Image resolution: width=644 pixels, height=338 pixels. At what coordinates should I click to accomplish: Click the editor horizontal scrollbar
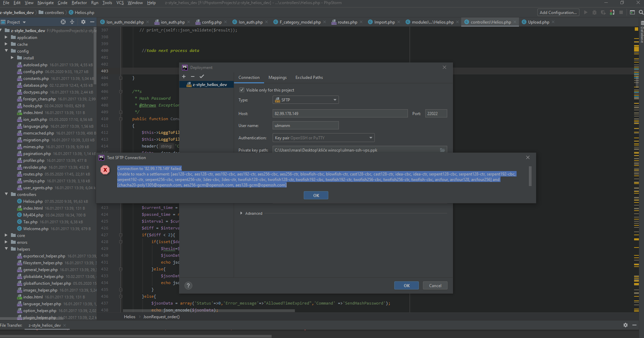point(208,311)
